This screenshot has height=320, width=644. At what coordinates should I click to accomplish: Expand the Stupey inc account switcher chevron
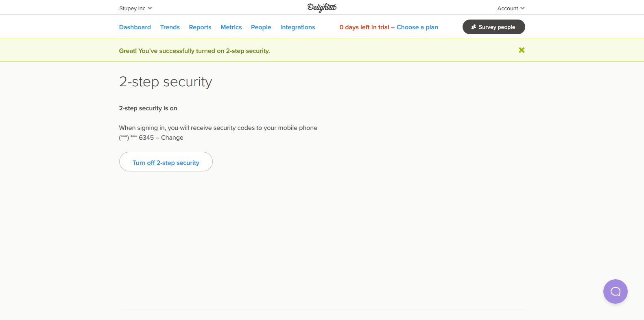click(x=150, y=8)
